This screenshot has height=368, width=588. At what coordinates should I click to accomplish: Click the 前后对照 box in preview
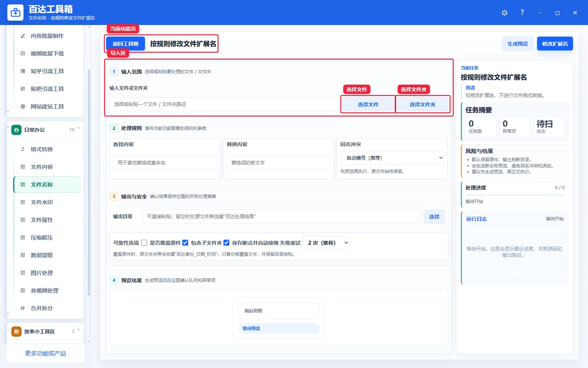(x=279, y=311)
